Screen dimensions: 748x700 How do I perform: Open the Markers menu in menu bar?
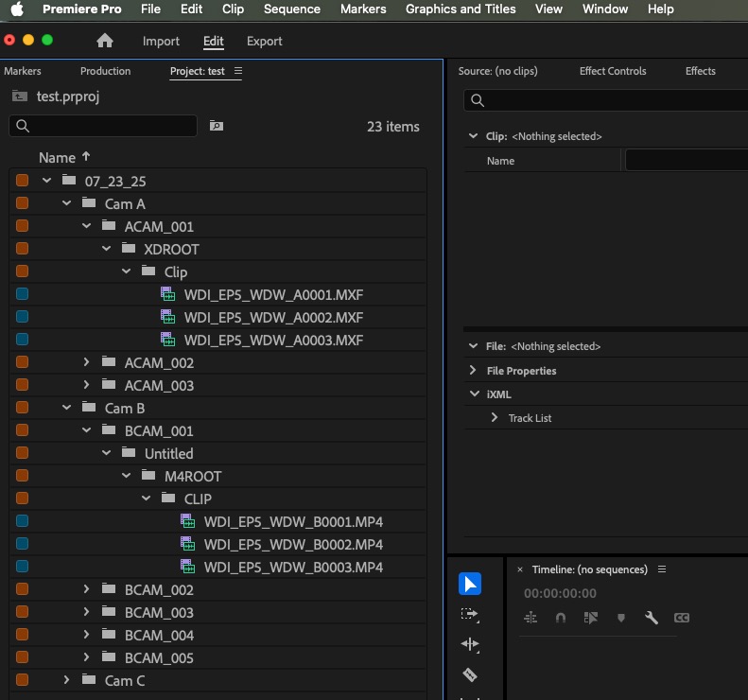363,9
